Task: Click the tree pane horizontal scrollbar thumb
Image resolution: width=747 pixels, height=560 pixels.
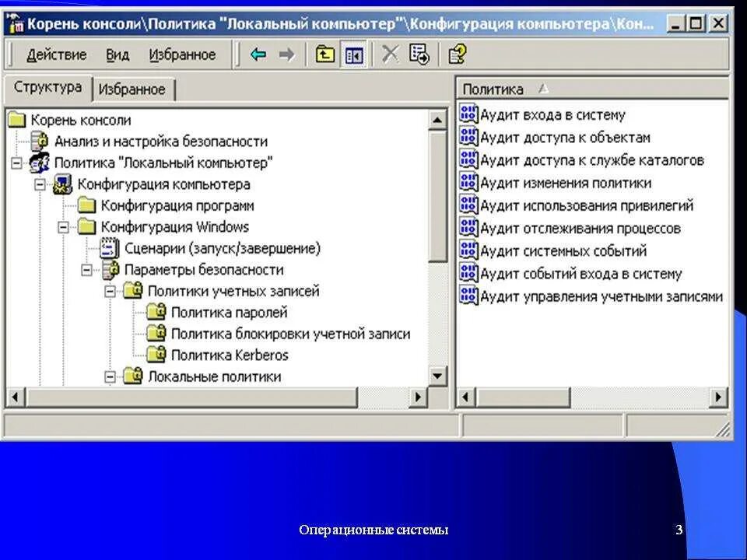Action: [x=191, y=397]
